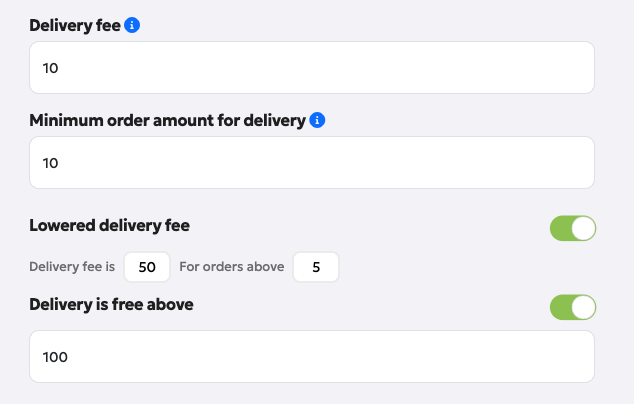This screenshot has height=404, width=634.
Task: Click the "For orders above" caption text
Action: pyautogui.click(x=231, y=267)
